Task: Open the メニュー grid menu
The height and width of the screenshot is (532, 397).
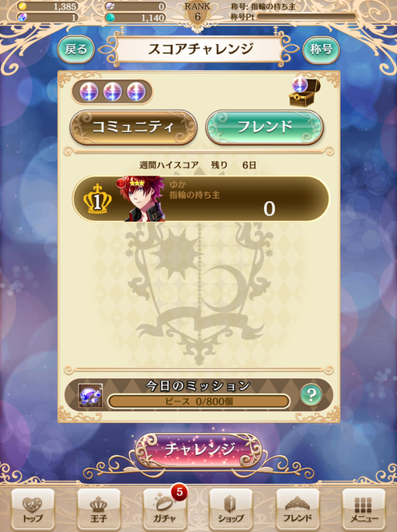Action: click(x=364, y=510)
